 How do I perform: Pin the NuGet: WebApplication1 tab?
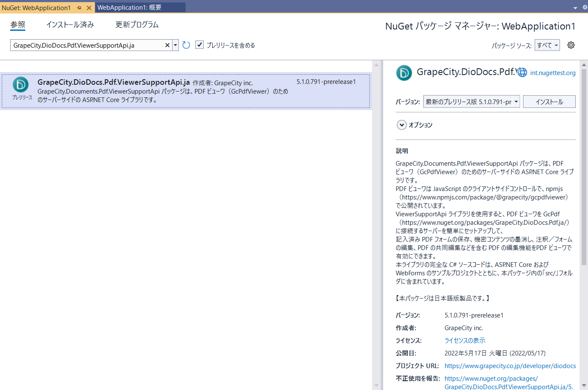pyautogui.click(x=79, y=8)
